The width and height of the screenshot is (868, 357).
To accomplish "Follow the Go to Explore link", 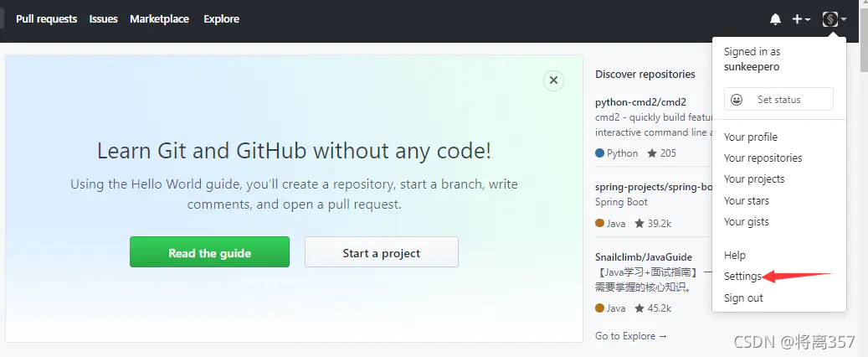I will [631, 336].
